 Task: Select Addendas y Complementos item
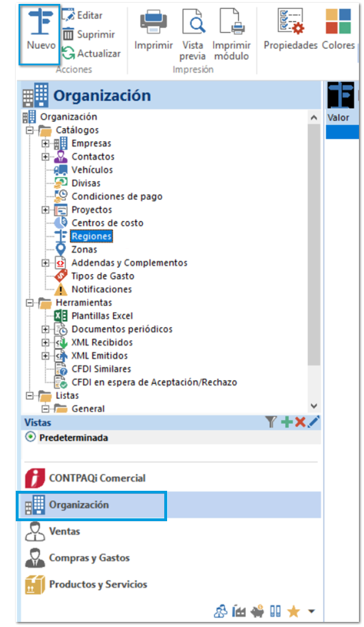click(x=129, y=263)
